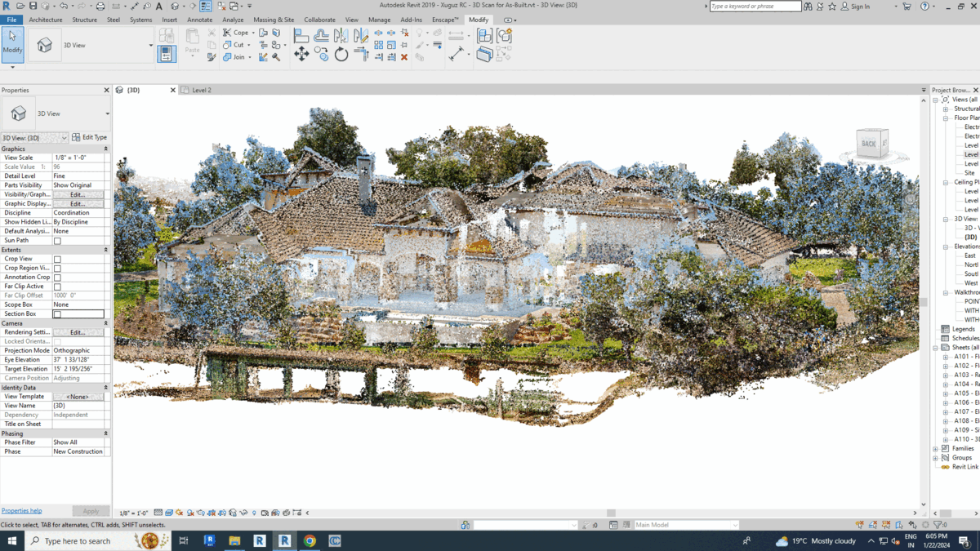980x551 pixels.
Task: Click the Measure distance tool icon
Action: click(x=456, y=54)
